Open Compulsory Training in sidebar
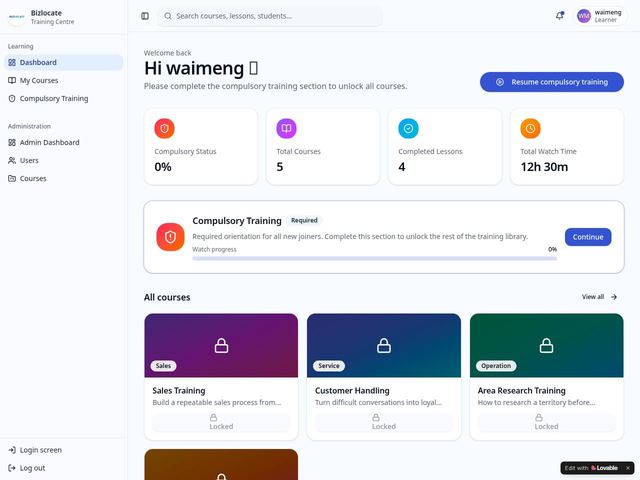Screen dimensions: 640x480 coord(63,98)
